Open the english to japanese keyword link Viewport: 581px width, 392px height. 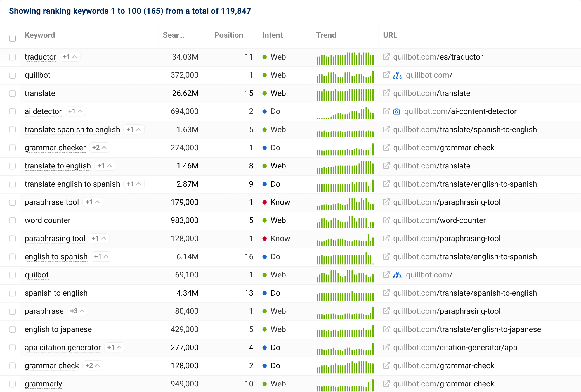58,329
